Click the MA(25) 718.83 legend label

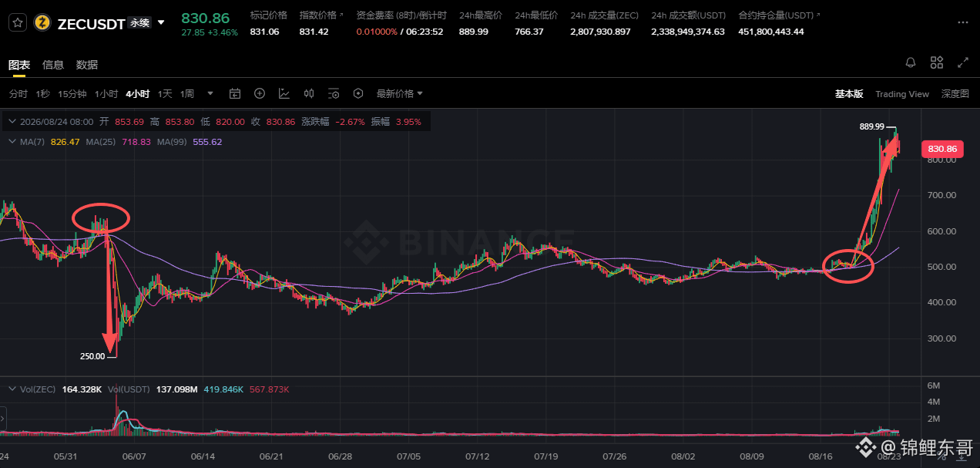coord(119,142)
